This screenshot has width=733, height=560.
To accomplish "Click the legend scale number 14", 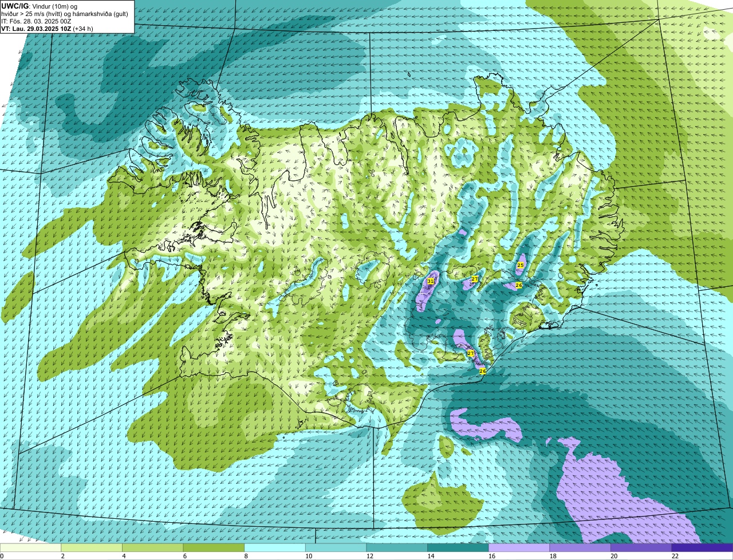I will point(431,556).
